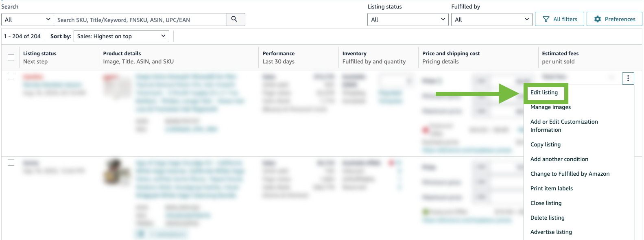Open the second product's thumbnail image
Image resolution: width=644 pixels, height=240 pixels.
point(116,172)
